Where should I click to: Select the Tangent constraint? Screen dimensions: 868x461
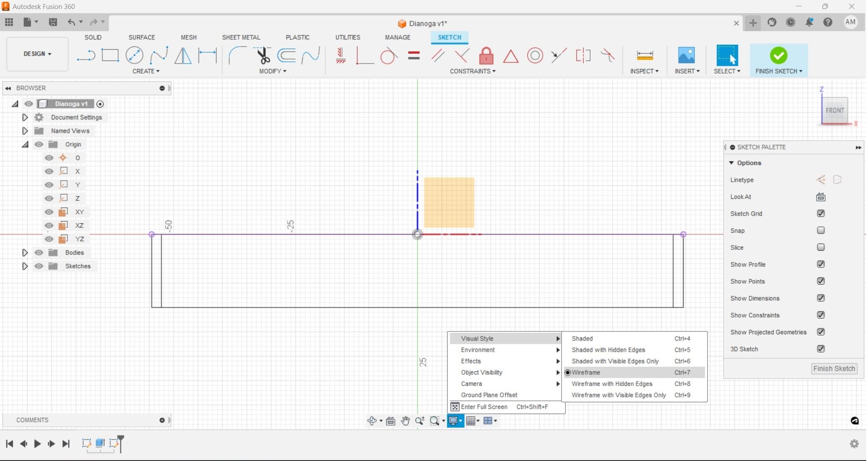point(389,55)
